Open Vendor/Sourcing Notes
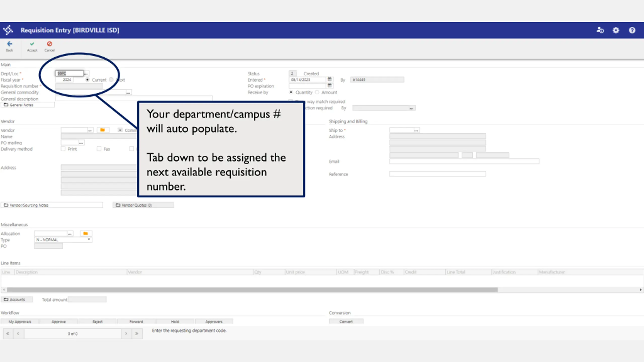The height and width of the screenshot is (362, 644). pyautogui.click(x=52, y=205)
